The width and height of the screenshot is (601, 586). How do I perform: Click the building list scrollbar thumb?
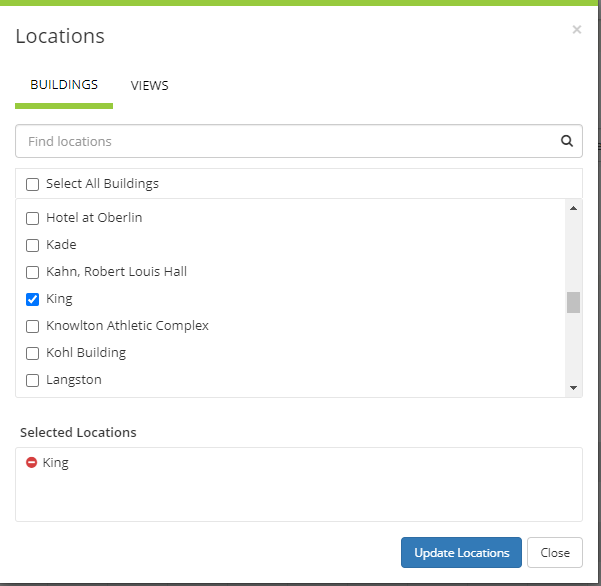[573, 302]
